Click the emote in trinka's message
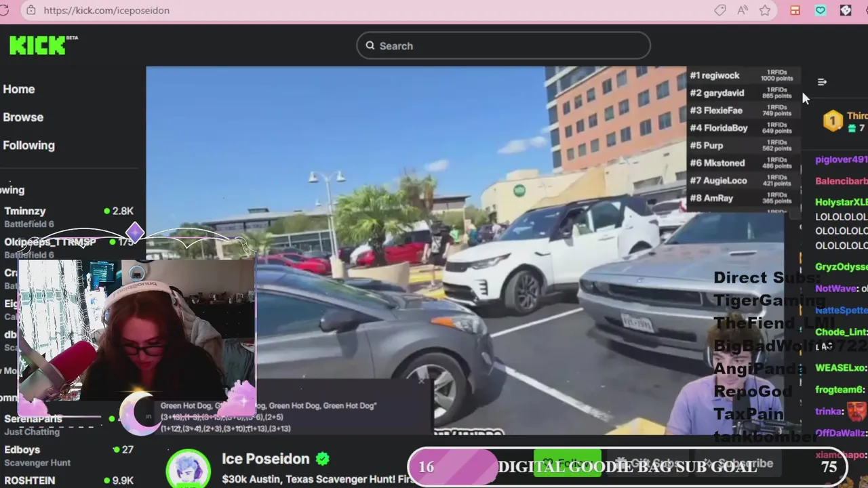The width and height of the screenshot is (868, 488). click(857, 411)
